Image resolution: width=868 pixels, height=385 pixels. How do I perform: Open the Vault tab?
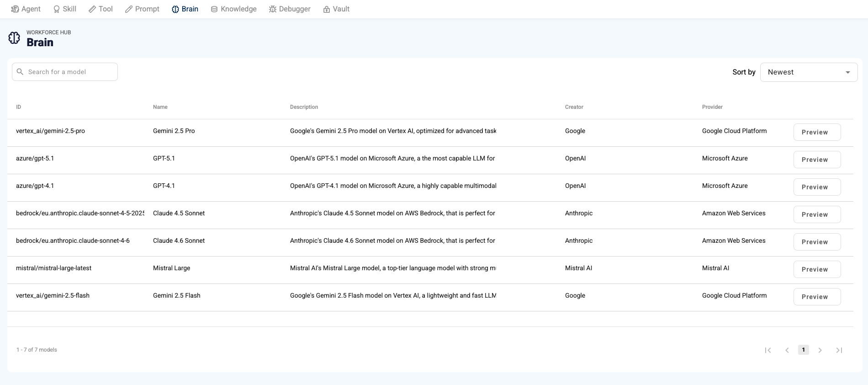[336, 9]
